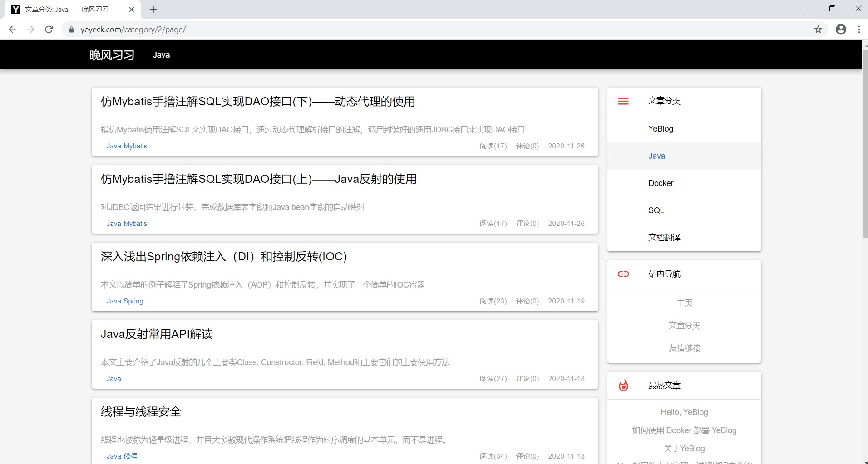Viewport: 868px width, 464px height.
Task: Minimize the Chrome window
Action: click(807, 9)
